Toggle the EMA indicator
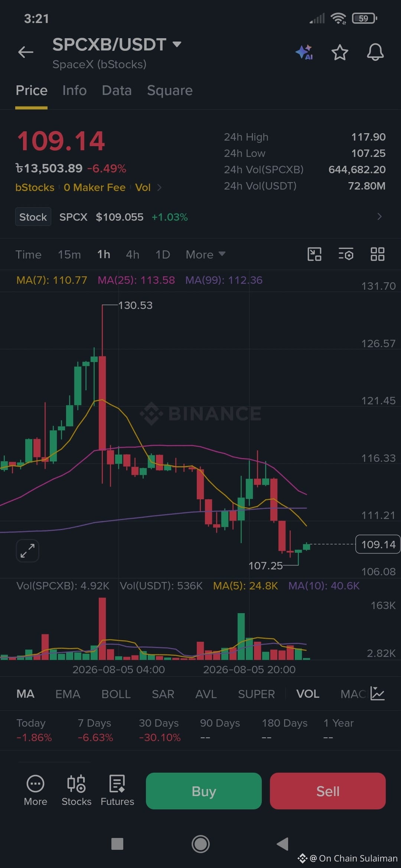The width and height of the screenshot is (401, 868). pos(68,694)
